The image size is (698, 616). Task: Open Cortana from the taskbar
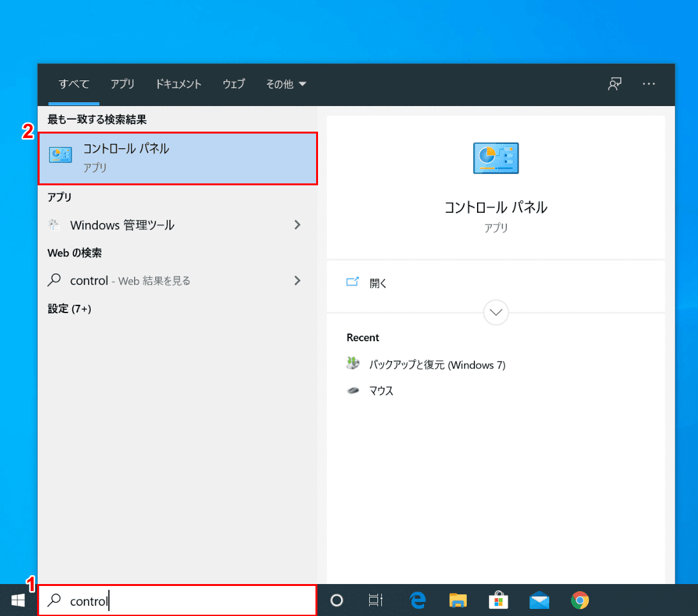(x=337, y=601)
